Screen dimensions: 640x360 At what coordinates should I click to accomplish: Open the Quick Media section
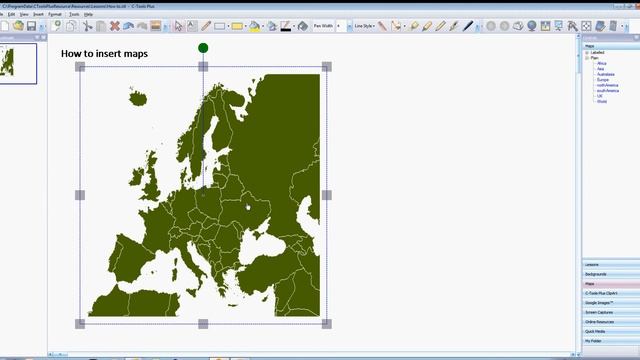coord(611,331)
